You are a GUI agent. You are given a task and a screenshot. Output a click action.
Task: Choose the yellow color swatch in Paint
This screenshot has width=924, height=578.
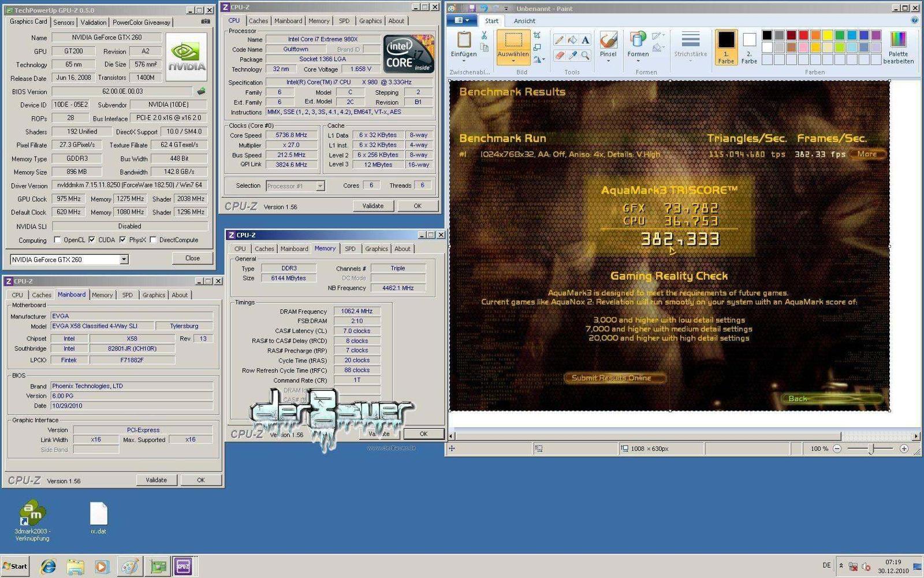(828, 35)
